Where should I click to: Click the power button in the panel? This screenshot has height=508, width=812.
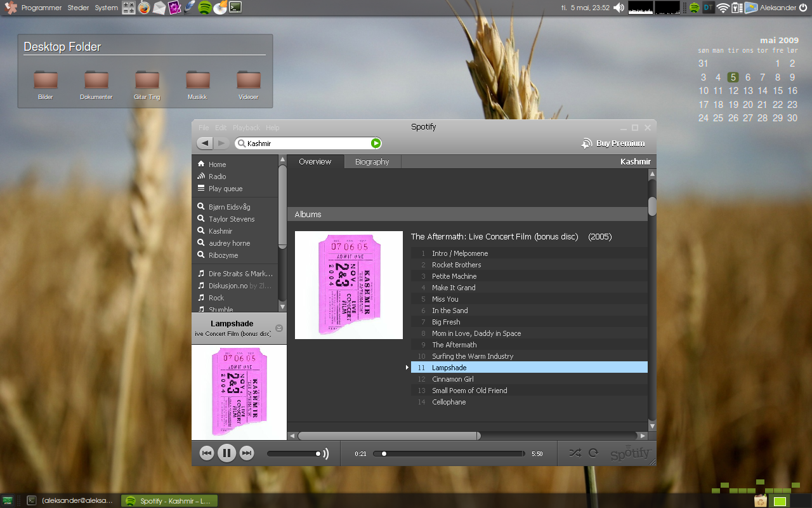(804, 8)
